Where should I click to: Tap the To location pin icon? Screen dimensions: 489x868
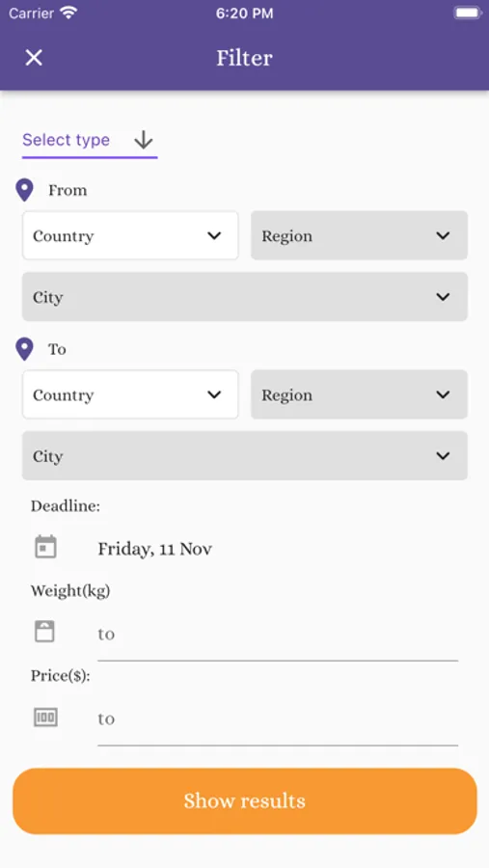tap(24, 349)
